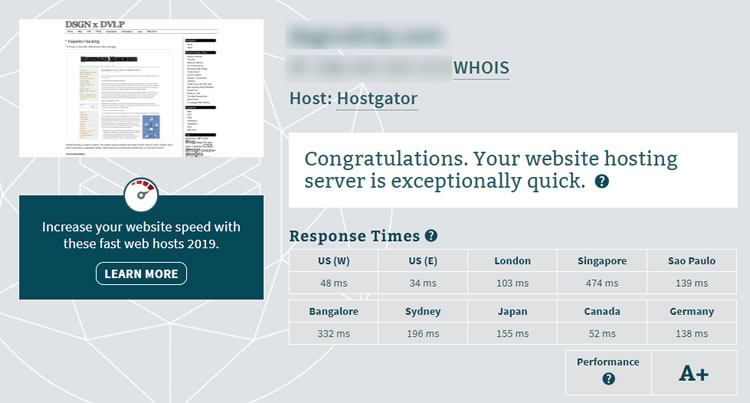This screenshot has width=750, height=403.
Task: Click help icon after 'exceptionally quick' message
Action: tap(602, 181)
